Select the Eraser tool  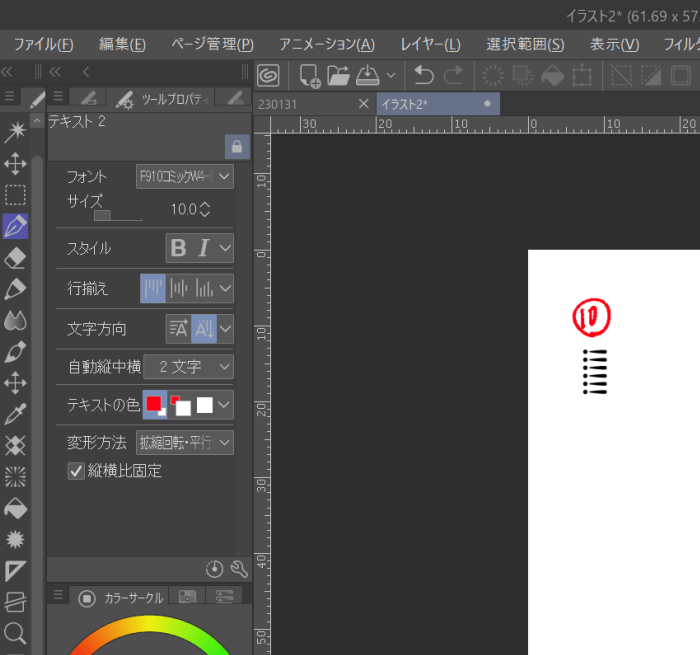[15, 258]
